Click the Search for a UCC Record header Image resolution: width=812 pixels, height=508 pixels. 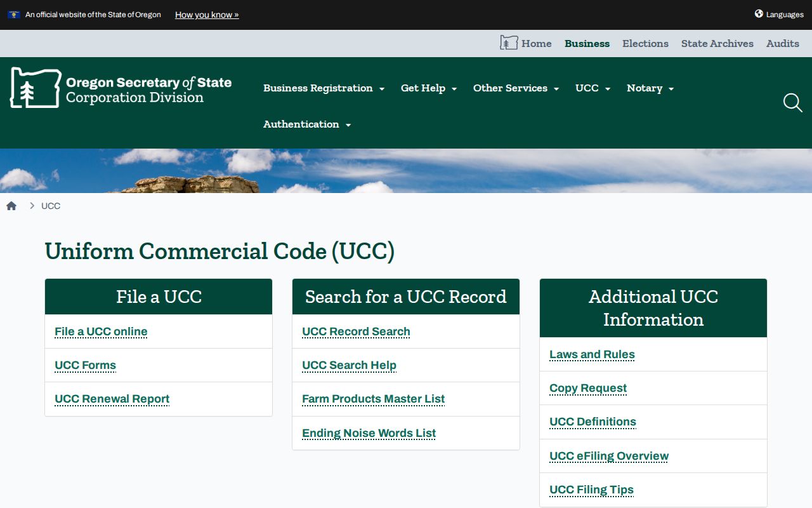point(406,297)
